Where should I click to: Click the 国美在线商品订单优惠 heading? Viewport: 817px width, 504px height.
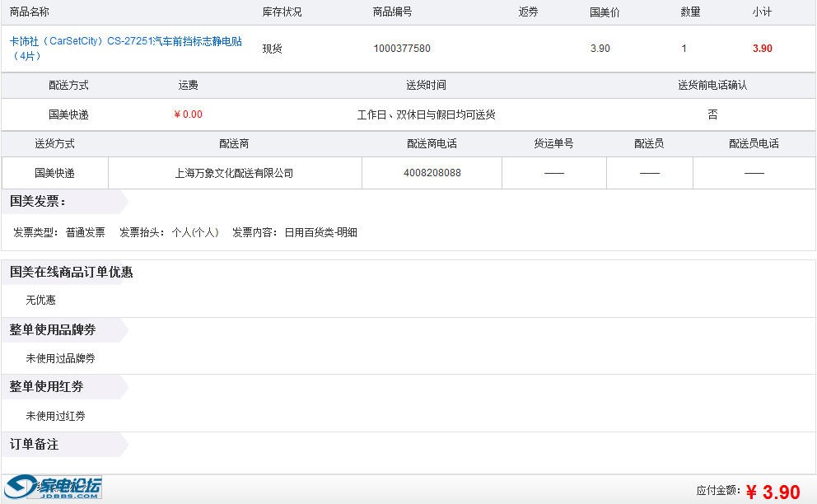tap(72, 272)
